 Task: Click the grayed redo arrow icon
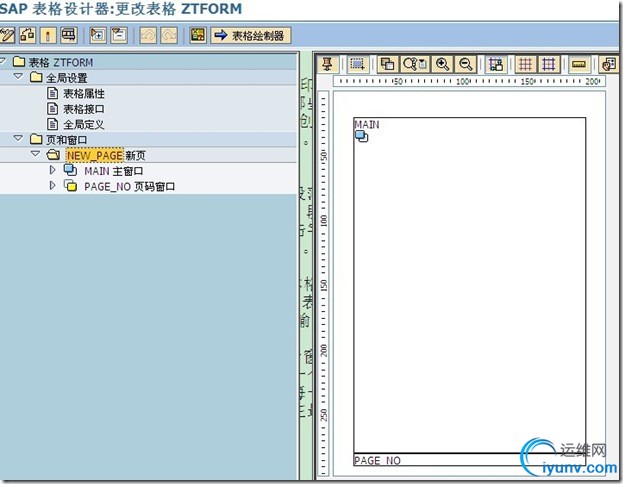169,35
